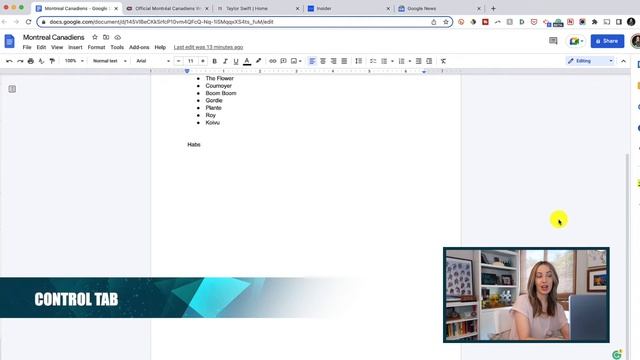640x360 pixels.
Task: Open the text color picker
Action: [247, 61]
